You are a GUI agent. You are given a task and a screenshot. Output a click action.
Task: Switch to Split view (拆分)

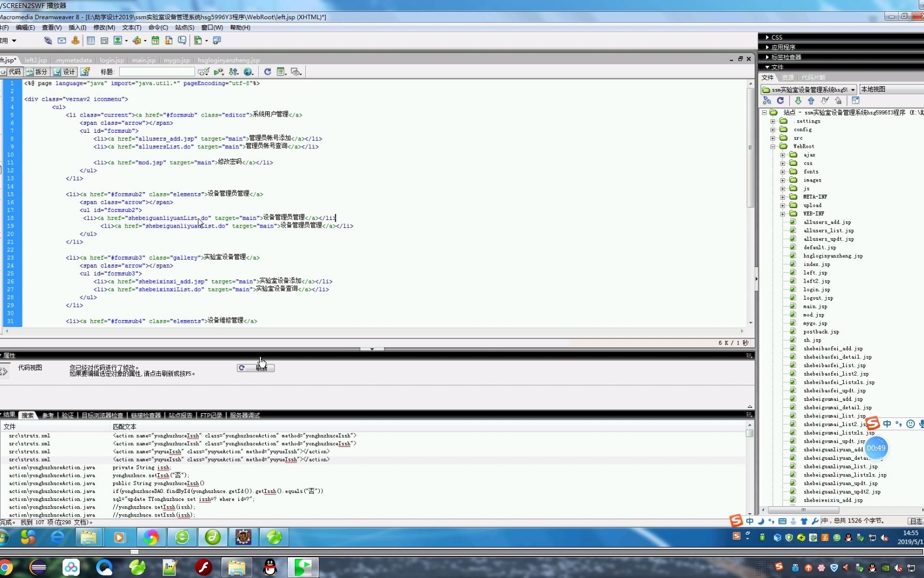point(37,72)
